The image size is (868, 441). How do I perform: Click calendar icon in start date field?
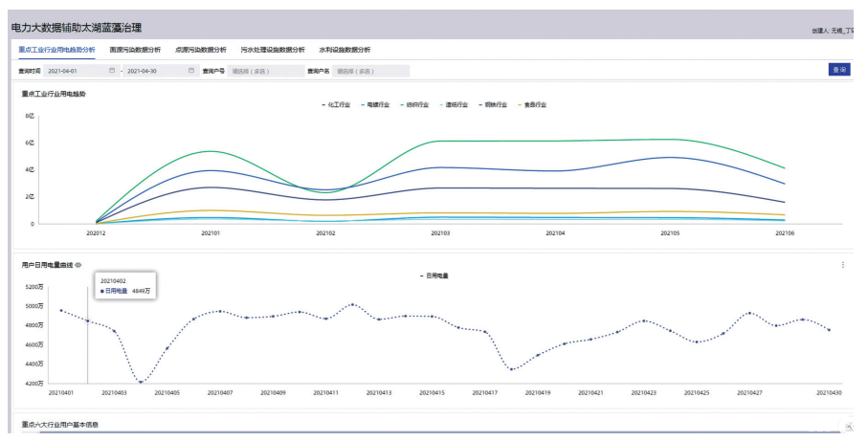tap(112, 71)
